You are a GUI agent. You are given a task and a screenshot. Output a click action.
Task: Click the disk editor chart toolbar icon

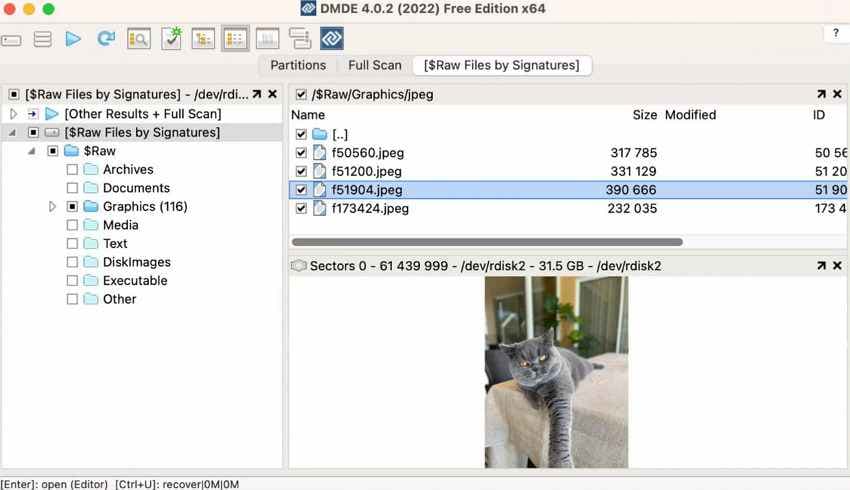click(267, 39)
